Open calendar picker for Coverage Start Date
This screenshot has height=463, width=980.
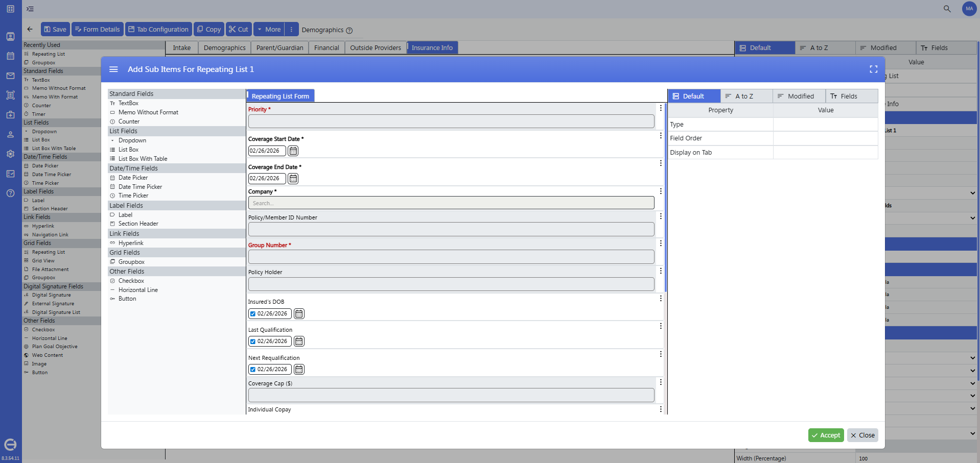(293, 151)
